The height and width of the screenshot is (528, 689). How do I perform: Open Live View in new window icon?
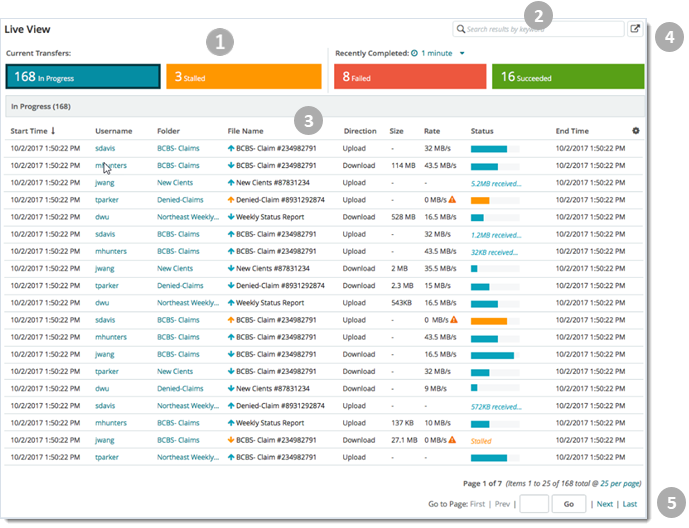point(635,29)
